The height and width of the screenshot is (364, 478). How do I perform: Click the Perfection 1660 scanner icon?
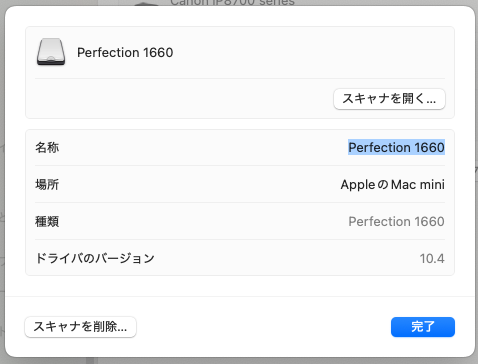pos(51,52)
